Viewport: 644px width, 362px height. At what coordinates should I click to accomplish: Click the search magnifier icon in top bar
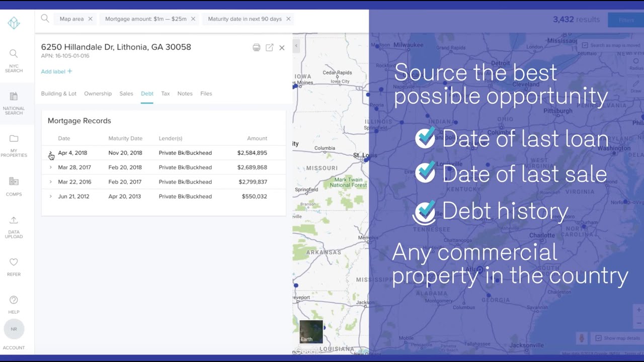pos(45,19)
